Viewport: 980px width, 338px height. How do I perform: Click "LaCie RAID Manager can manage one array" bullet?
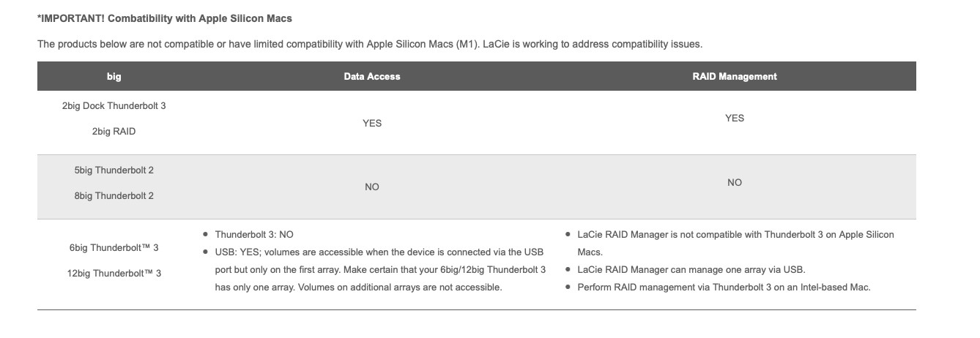click(691, 270)
